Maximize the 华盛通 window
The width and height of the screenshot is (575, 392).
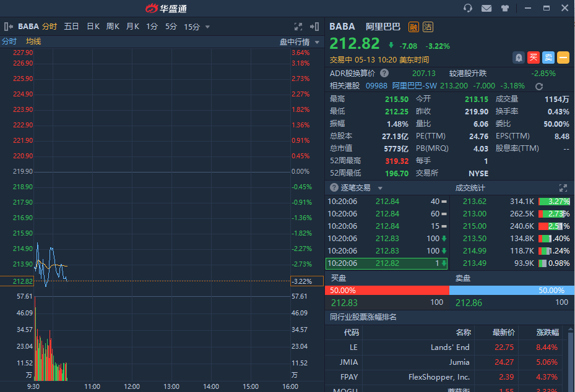point(547,8)
